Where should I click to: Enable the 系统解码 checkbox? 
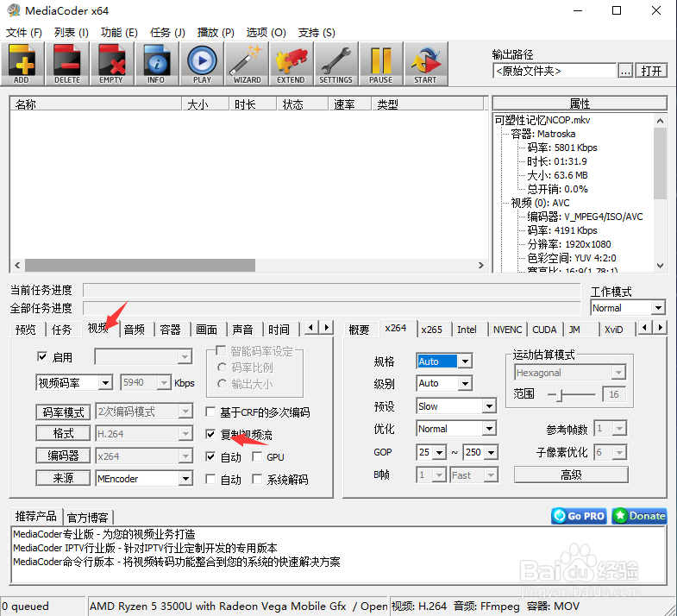(257, 479)
